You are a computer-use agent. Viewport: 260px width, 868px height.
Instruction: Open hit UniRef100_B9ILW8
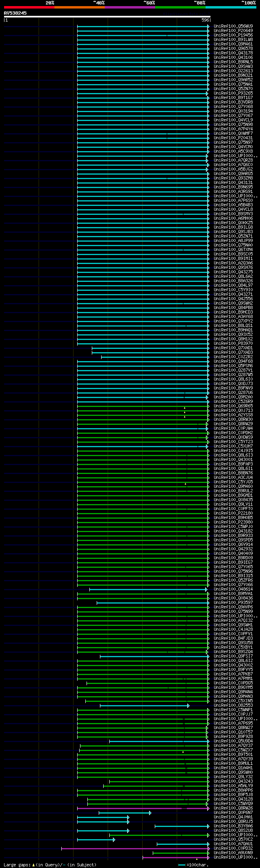233,39
